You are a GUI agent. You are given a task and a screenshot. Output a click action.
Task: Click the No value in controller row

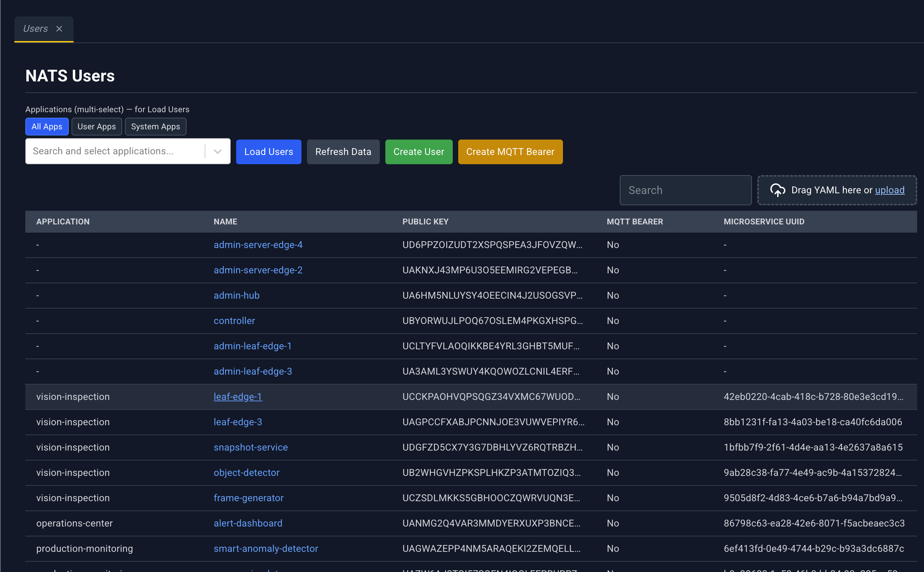(613, 321)
